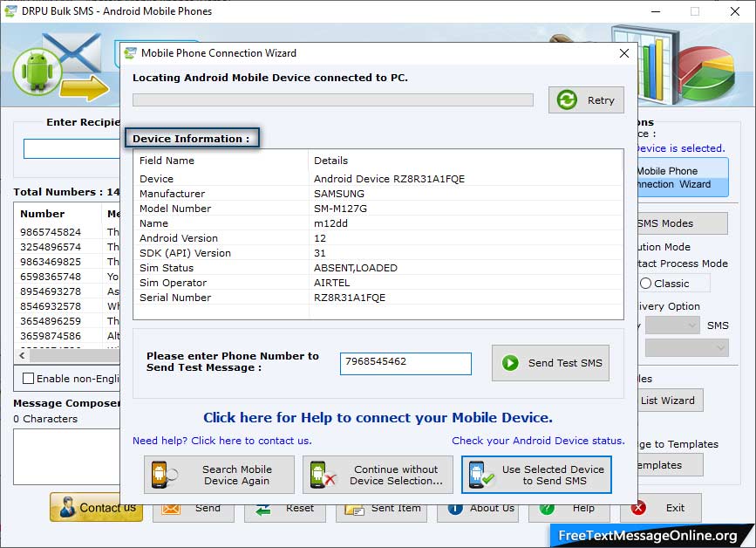The image size is (756, 548).
Task: Click Use Selected Device to Send SMS
Action: [536, 475]
